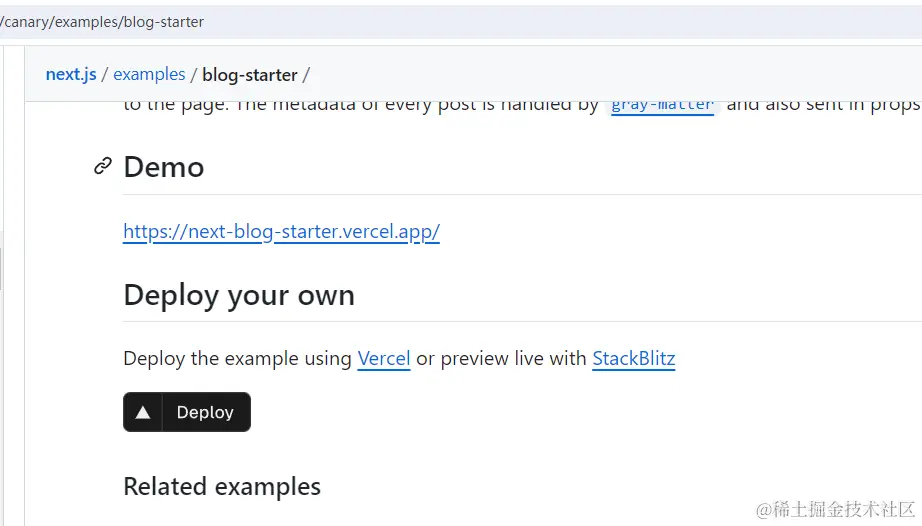Click the address bar URL text

coord(102,22)
